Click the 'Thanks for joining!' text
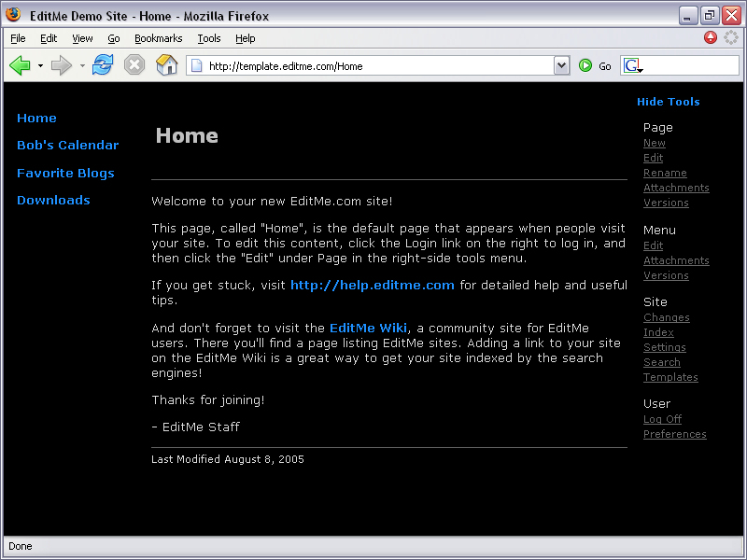Viewport: 747px width, 560px height. (207, 400)
